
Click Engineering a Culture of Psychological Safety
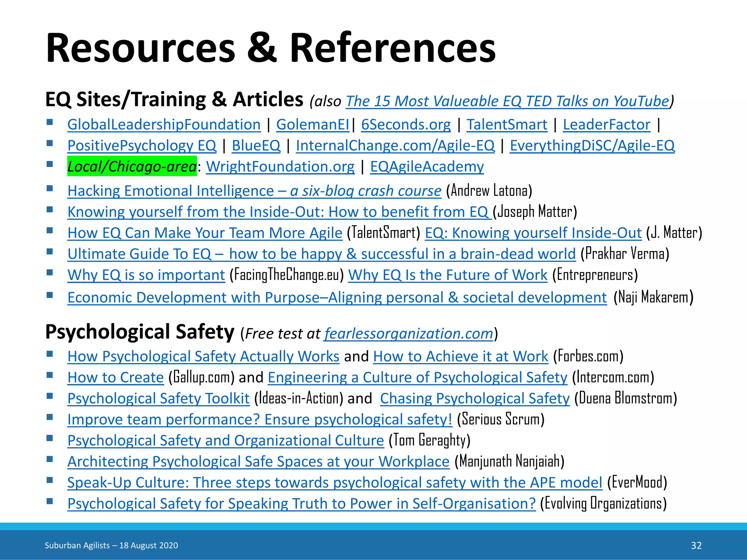pyautogui.click(x=417, y=377)
